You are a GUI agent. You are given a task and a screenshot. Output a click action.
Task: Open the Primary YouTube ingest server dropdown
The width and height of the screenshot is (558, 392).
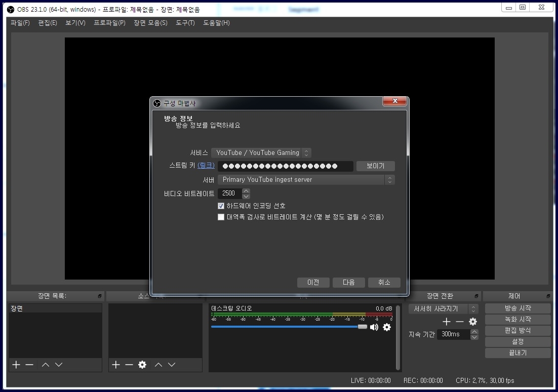tap(306, 180)
